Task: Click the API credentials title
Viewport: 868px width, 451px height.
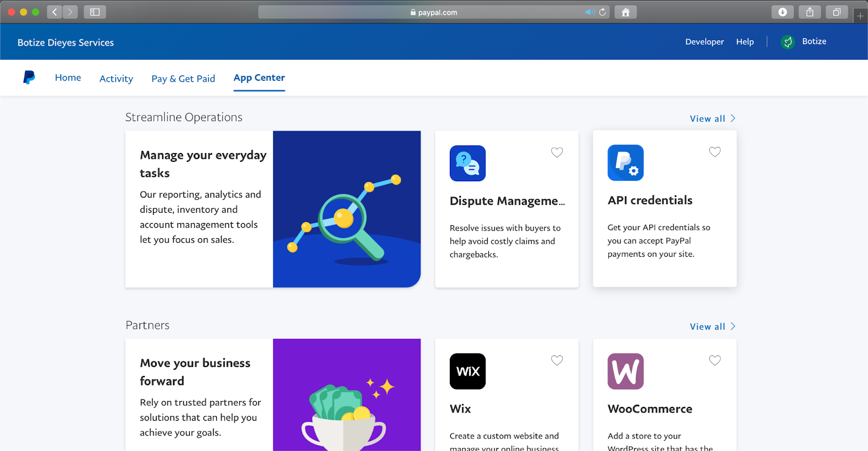Action: 650,200
